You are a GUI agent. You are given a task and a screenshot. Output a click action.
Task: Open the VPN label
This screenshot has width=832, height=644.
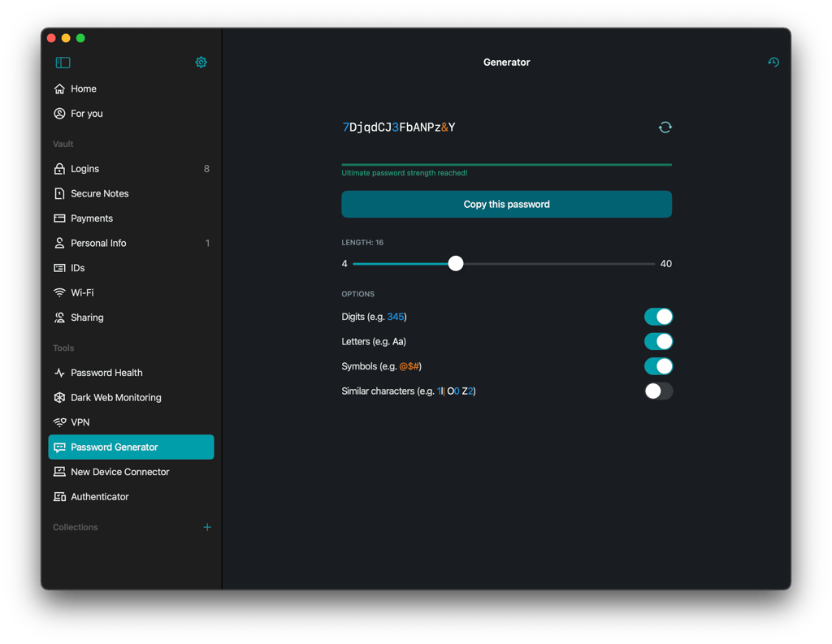click(80, 422)
